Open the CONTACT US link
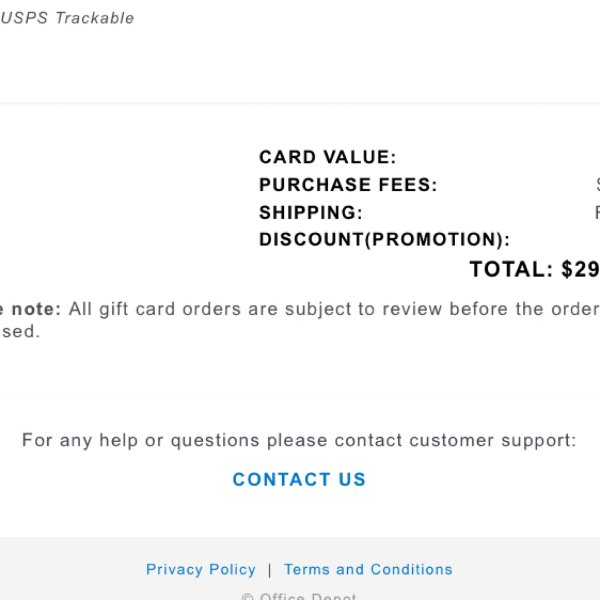The image size is (600, 600). click(x=299, y=479)
